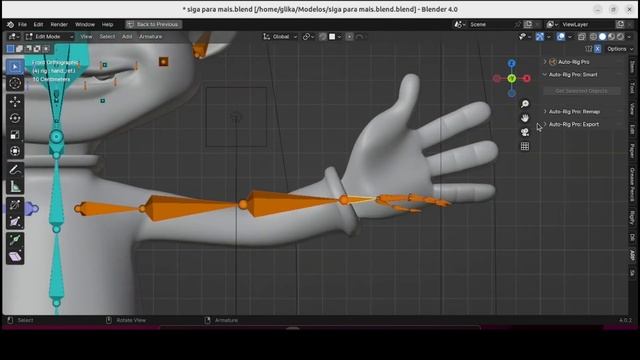Click the blue Z axis gizmo ball

pyautogui.click(x=511, y=63)
